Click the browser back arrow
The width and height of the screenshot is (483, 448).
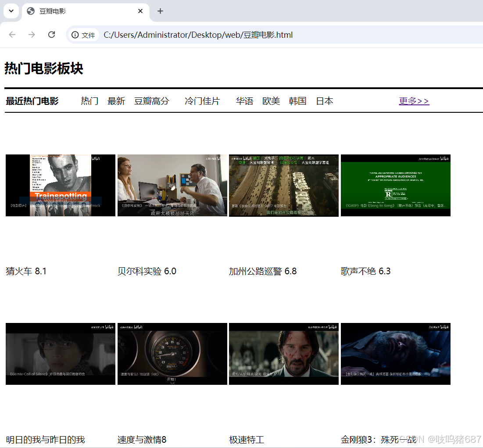[x=12, y=35]
